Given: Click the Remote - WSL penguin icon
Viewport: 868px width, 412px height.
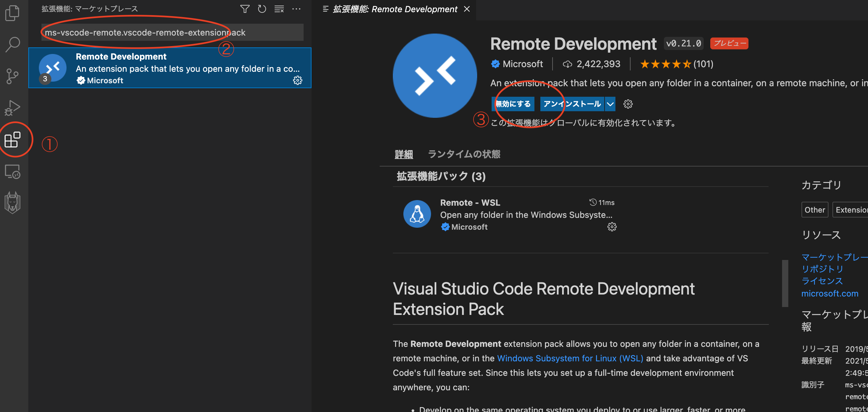Looking at the screenshot, I should click(x=417, y=214).
